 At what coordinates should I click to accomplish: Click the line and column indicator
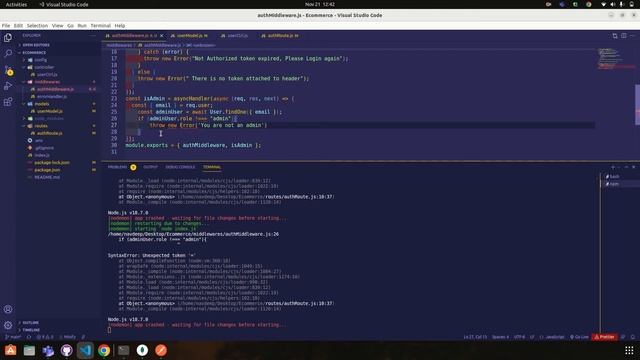pos(475,337)
